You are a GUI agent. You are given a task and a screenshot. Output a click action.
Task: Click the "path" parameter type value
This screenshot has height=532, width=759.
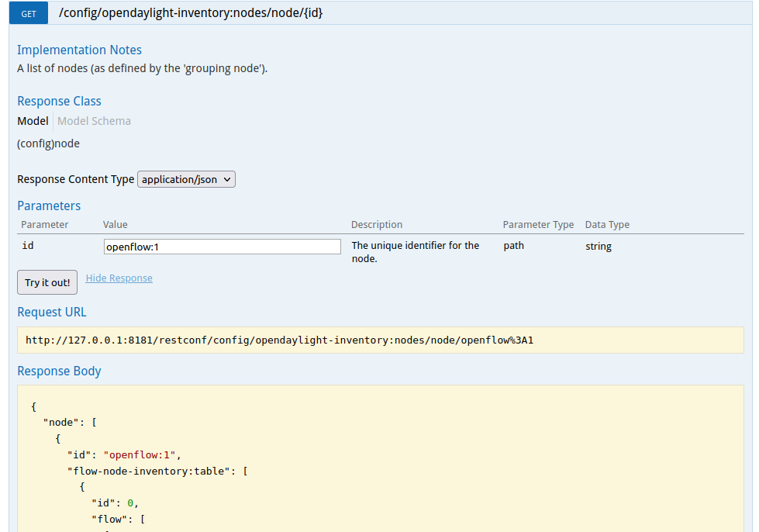point(513,246)
